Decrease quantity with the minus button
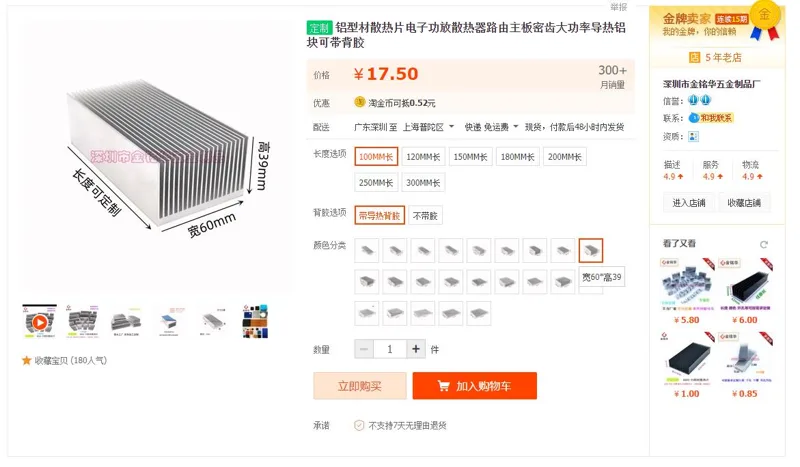The height and width of the screenshot is (467, 800). point(364,349)
